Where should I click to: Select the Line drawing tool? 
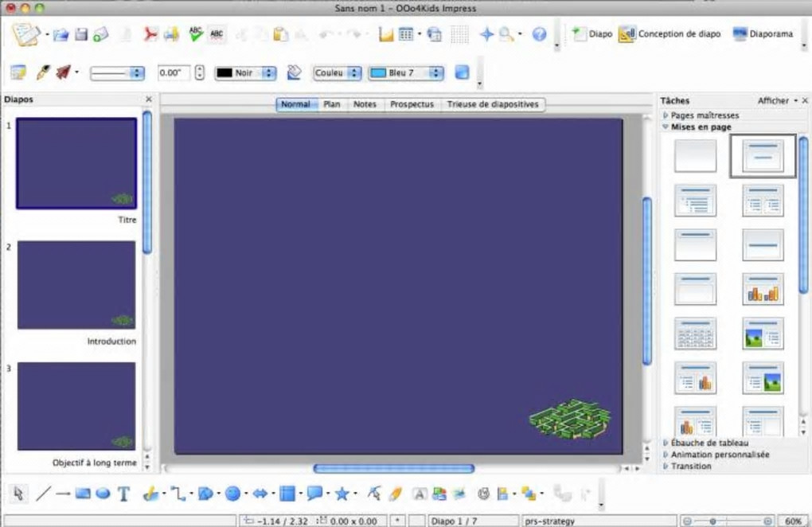[44, 494]
